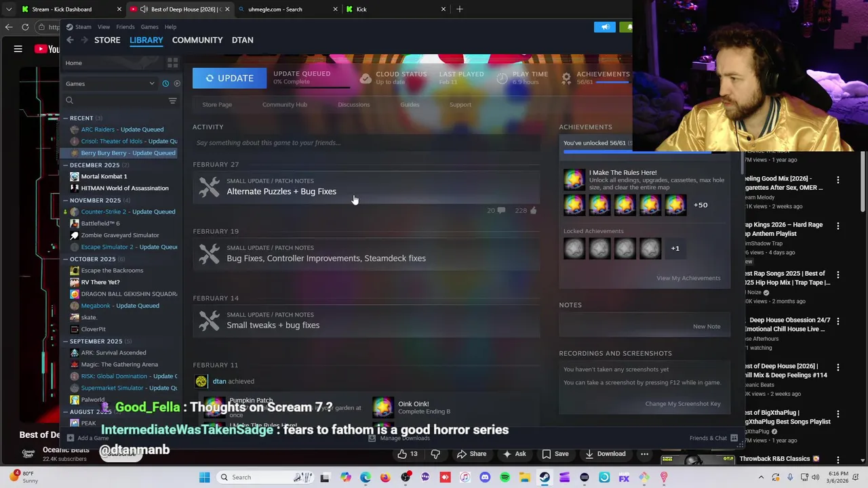
Task: Click View My Achievements
Action: pyautogui.click(x=688, y=278)
